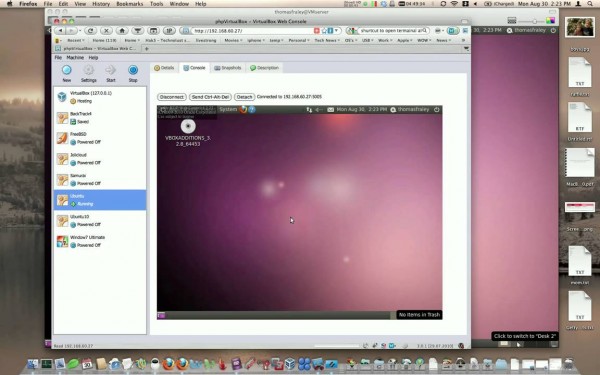Click the Wi-Fi icon in menu bar
This screenshot has width=600, height=375.
coord(454,4)
